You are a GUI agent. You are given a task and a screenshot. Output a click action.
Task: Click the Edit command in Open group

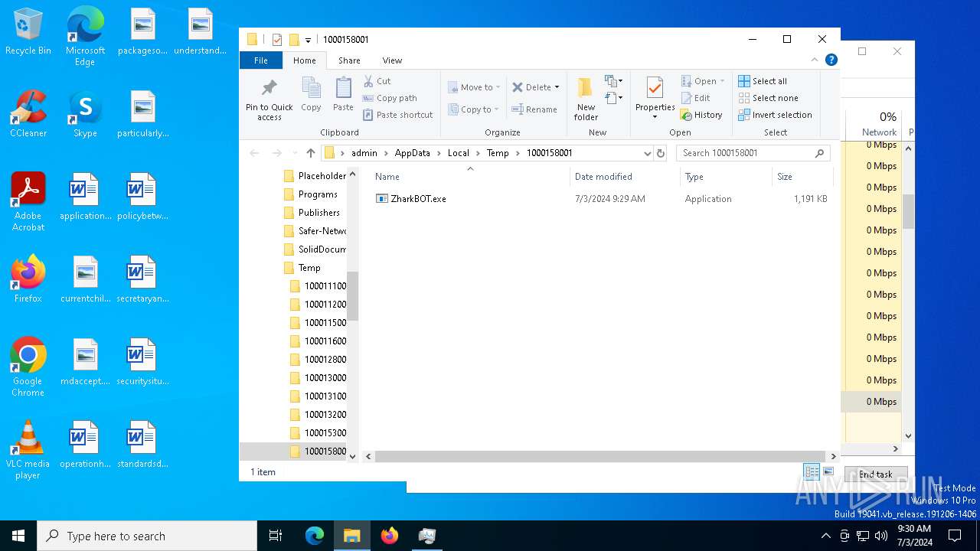[696, 98]
